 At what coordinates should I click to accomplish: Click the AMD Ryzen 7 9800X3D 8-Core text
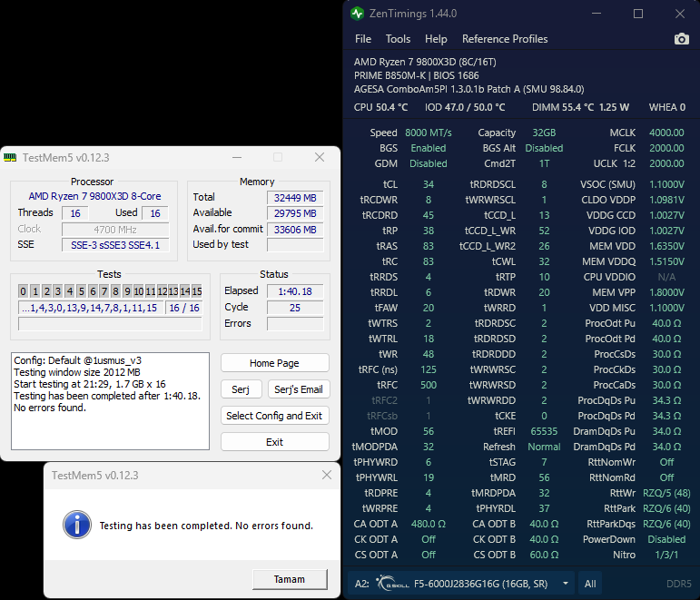pyautogui.click(x=94, y=196)
